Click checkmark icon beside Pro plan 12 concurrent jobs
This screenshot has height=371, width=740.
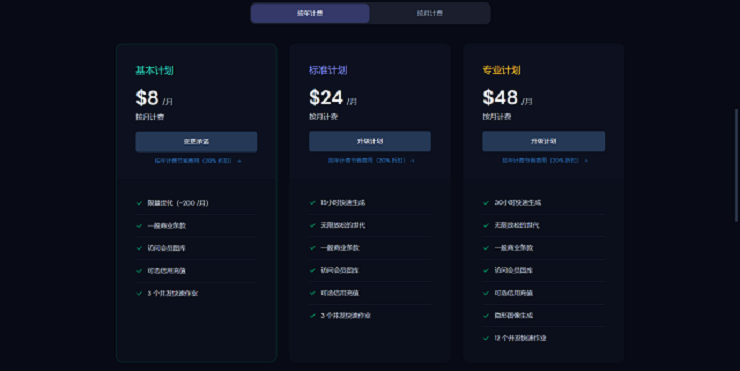486,338
